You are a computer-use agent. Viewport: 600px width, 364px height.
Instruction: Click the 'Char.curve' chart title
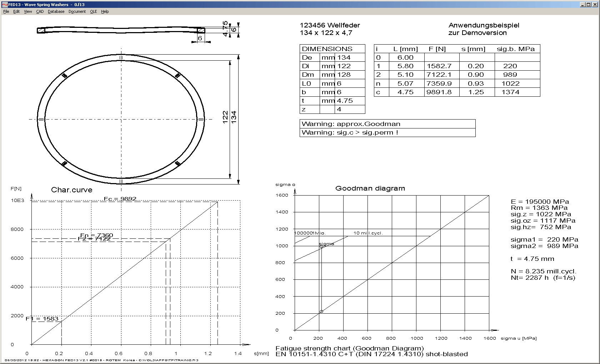72,190
